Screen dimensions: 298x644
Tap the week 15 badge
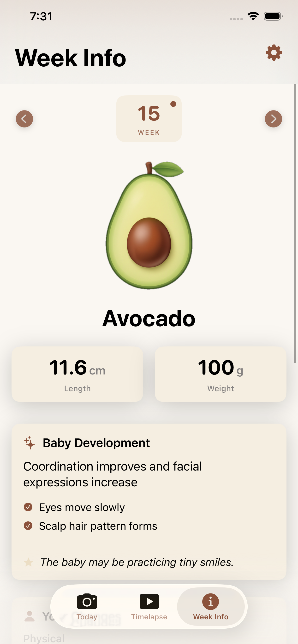[149, 119]
